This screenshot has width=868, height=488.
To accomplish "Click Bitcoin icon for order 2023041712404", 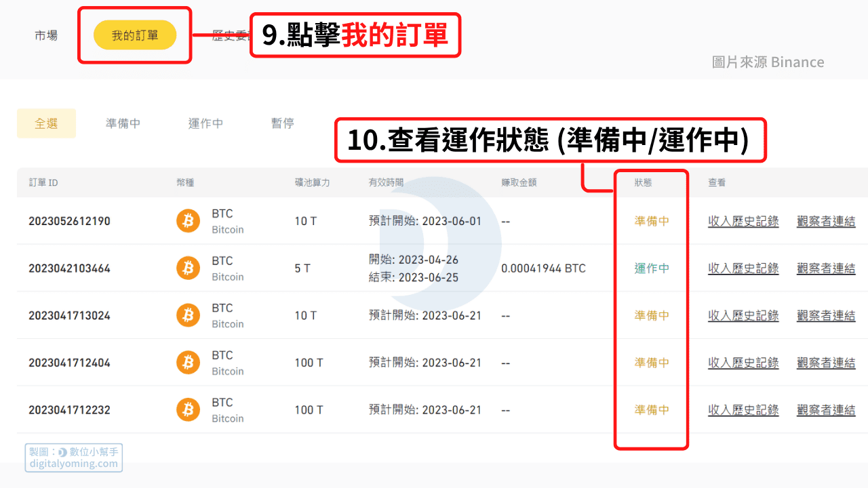I will [x=188, y=363].
